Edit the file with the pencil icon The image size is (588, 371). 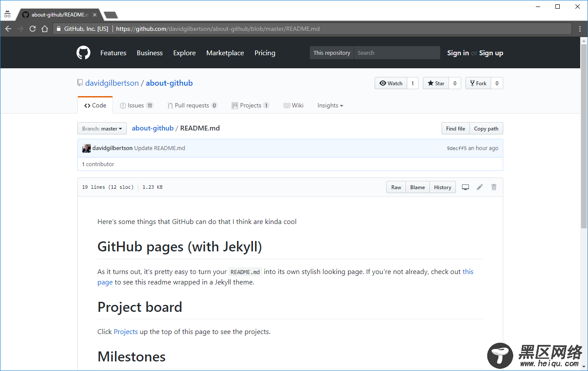pos(480,187)
